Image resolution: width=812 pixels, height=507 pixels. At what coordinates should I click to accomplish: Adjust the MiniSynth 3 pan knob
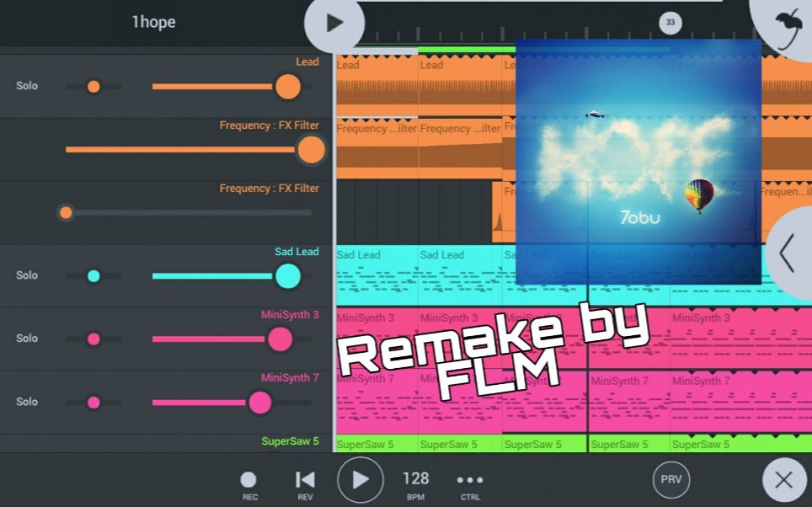coord(93,339)
